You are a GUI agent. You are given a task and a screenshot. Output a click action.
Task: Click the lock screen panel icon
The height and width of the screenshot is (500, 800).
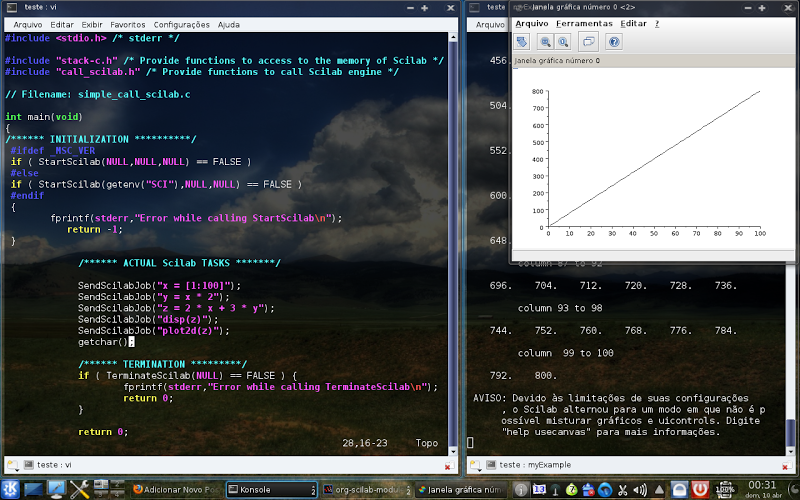coord(679,490)
